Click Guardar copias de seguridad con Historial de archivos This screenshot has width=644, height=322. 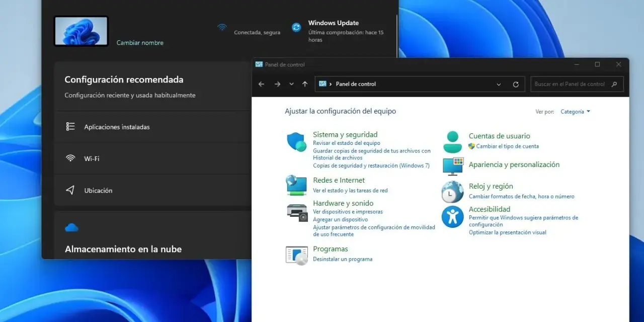pyautogui.click(x=372, y=154)
